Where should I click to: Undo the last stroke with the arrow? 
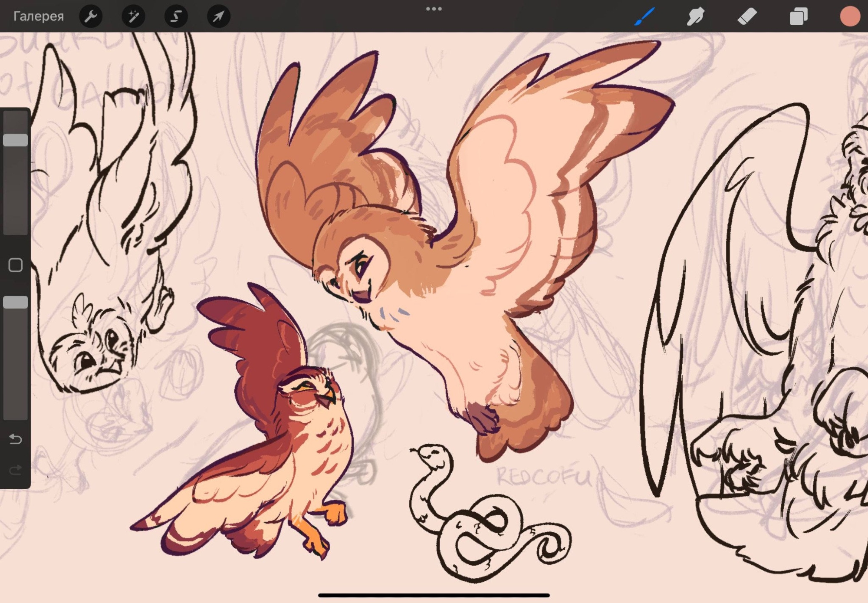coord(16,439)
